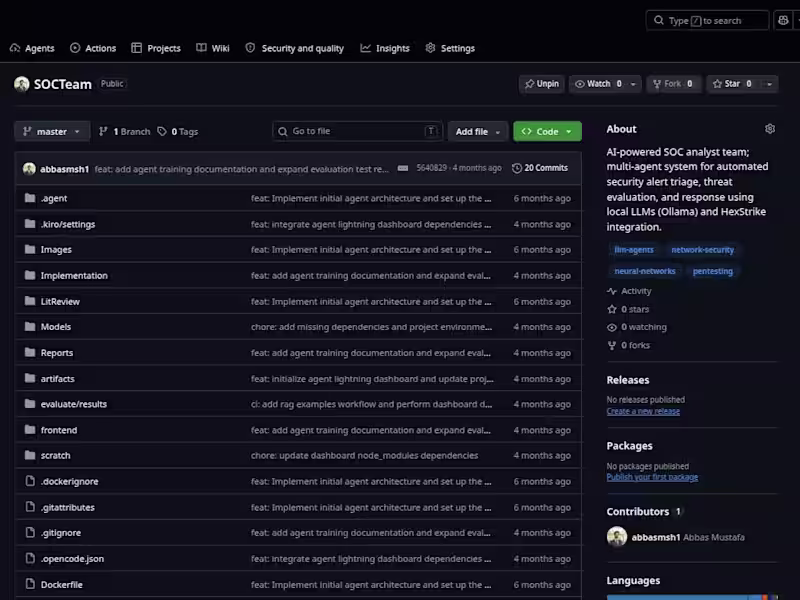The height and width of the screenshot is (600, 800).
Task: View 0 forks link
Action: pos(629,345)
